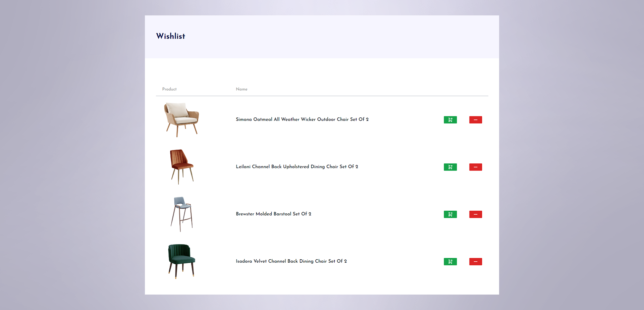Remove Isadora Velvet Chair from wishlist
The width and height of the screenshot is (644, 310).
[475, 261]
